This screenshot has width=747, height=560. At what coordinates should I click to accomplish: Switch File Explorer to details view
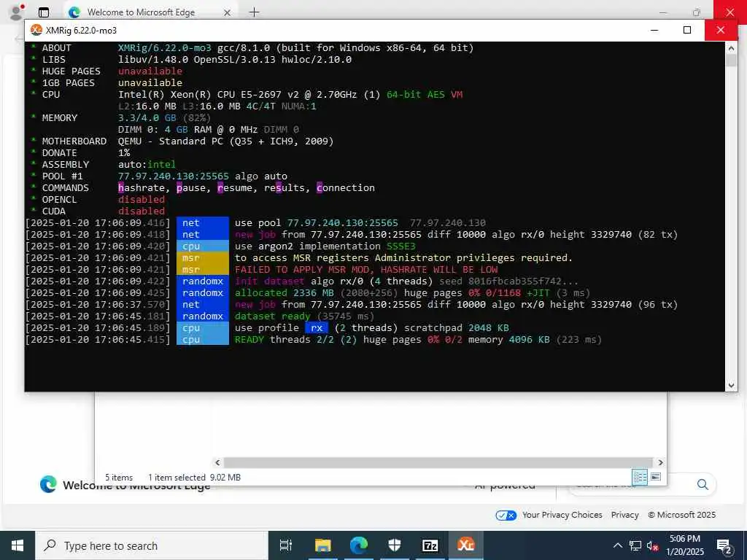640,477
